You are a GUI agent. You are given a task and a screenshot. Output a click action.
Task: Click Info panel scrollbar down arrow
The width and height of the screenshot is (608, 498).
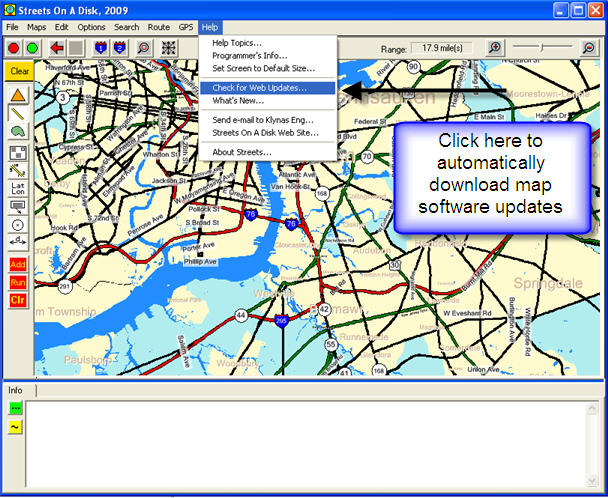pos(592,481)
